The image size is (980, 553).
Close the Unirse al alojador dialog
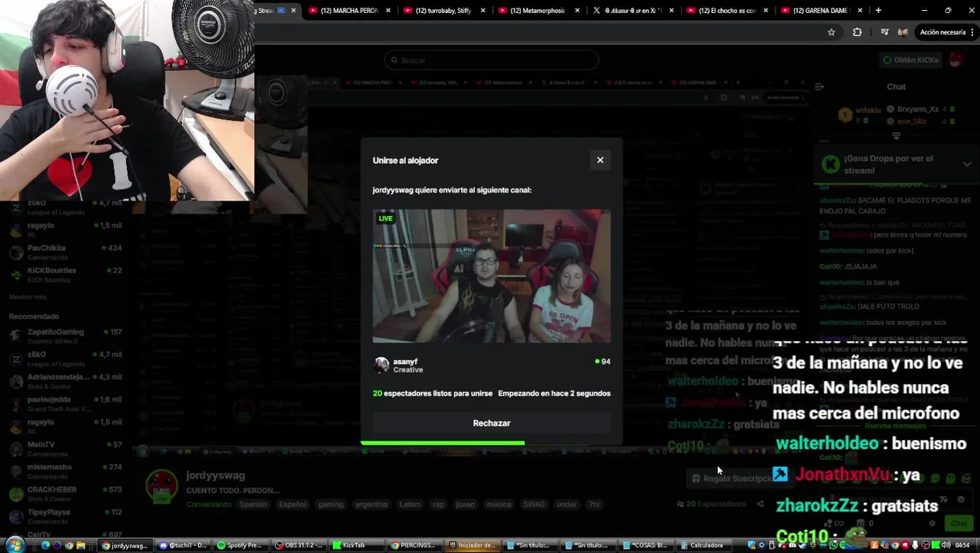(x=600, y=160)
